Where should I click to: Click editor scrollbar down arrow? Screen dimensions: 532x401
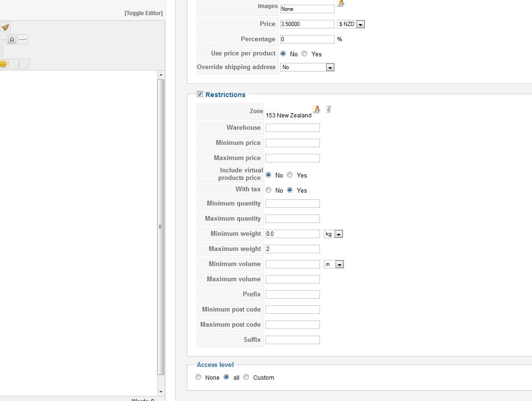pyautogui.click(x=161, y=392)
